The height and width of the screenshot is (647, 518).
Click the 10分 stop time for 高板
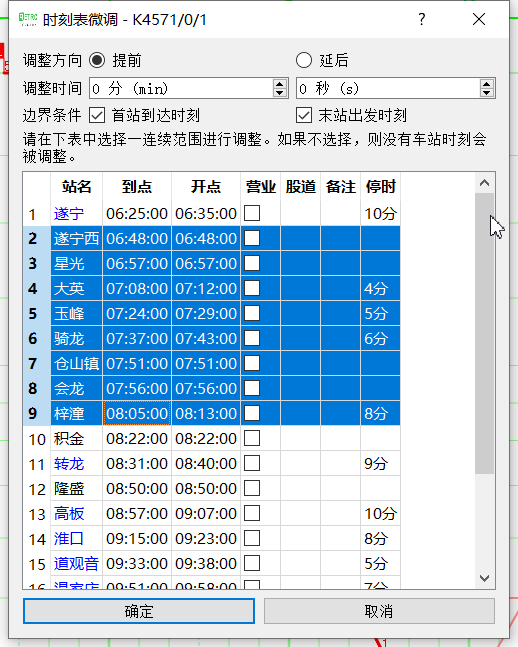381,513
